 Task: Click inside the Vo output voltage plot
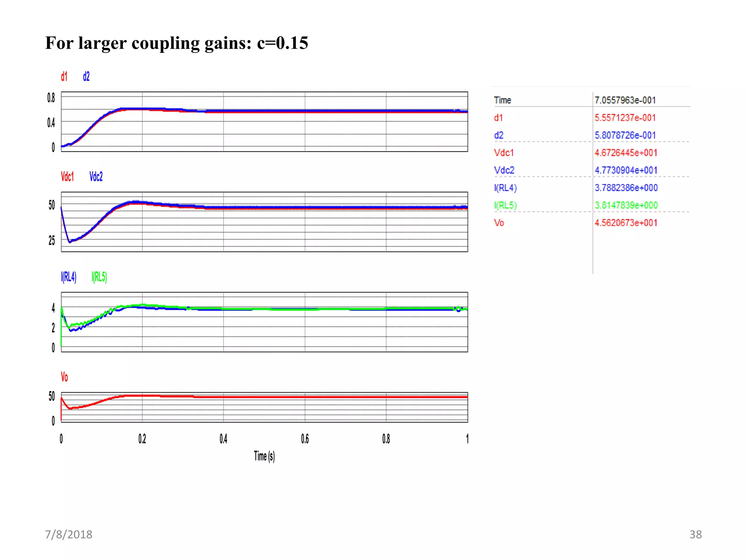264,408
